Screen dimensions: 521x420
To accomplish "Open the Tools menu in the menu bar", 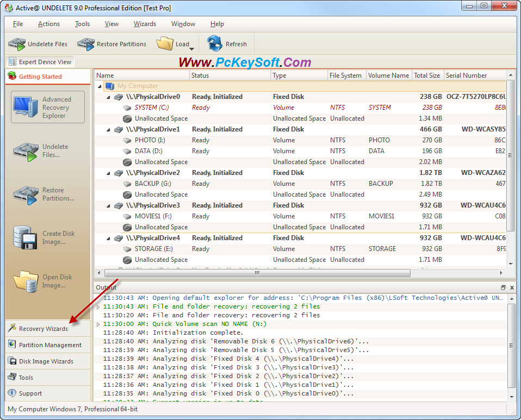I will [82, 24].
